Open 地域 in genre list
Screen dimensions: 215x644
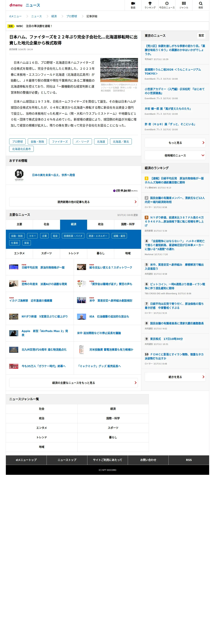click(x=42, y=447)
